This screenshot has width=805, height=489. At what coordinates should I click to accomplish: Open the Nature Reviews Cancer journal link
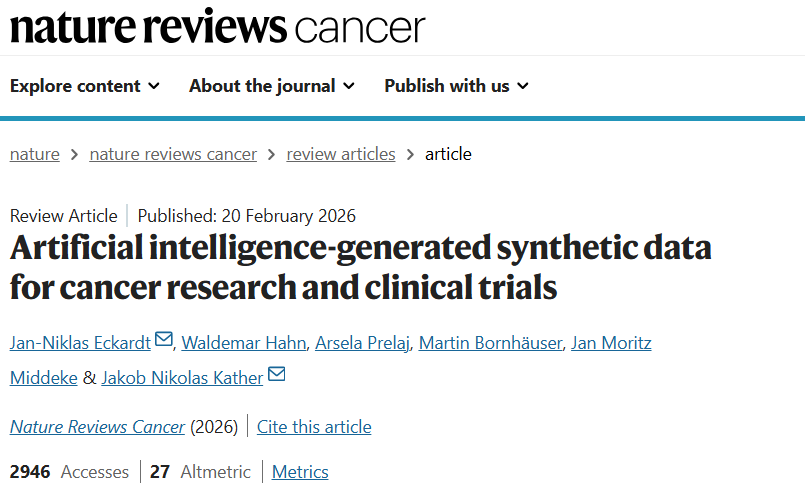[97, 427]
